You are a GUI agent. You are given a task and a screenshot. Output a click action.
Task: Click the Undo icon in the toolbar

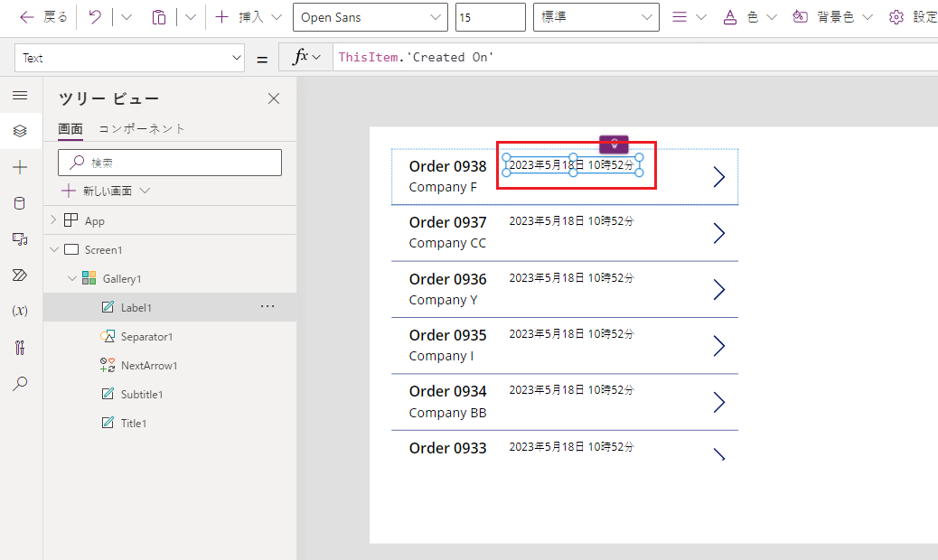[x=95, y=17]
